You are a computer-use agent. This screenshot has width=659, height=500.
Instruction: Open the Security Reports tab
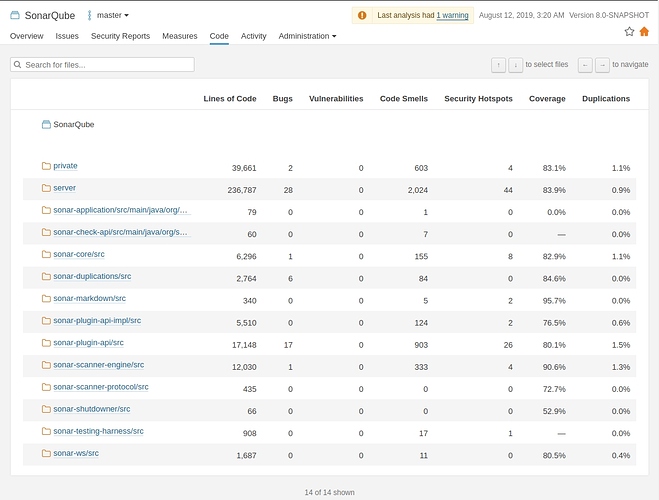tap(120, 36)
